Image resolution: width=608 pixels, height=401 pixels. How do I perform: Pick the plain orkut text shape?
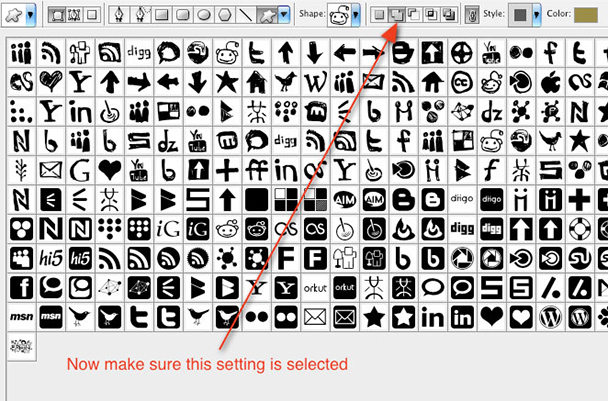[x=316, y=288]
